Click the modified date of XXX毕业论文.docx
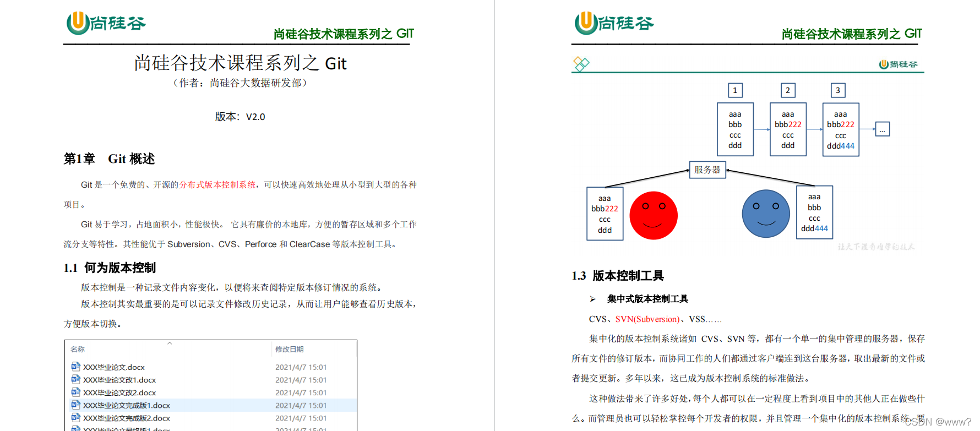The height and width of the screenshot is (431, 980). click(301, 367)
